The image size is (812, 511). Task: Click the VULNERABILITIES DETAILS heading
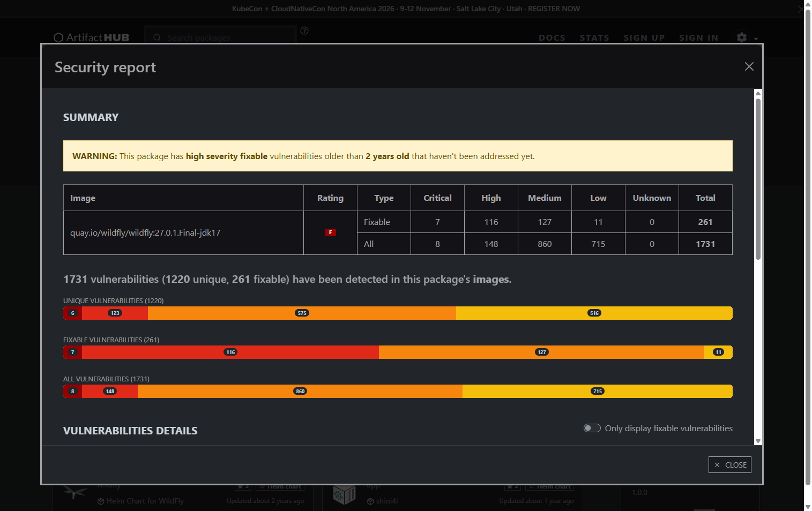click(x=130, y=431)
